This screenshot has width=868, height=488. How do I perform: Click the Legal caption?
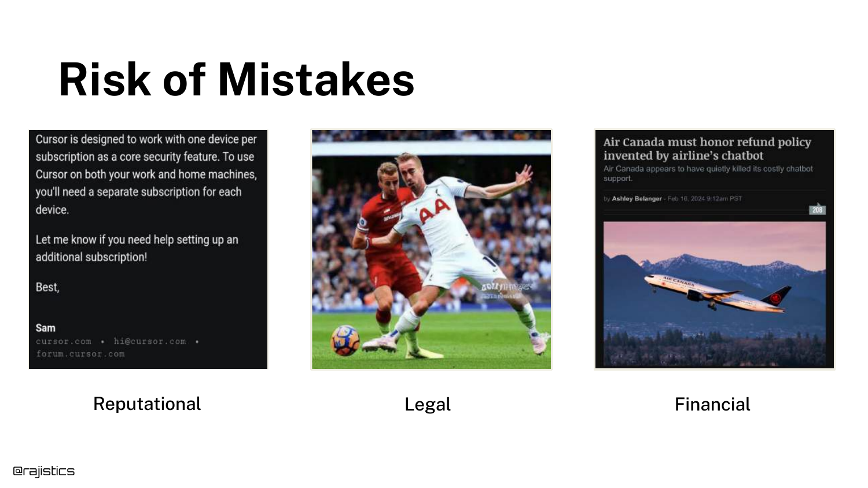pos(428,404)
